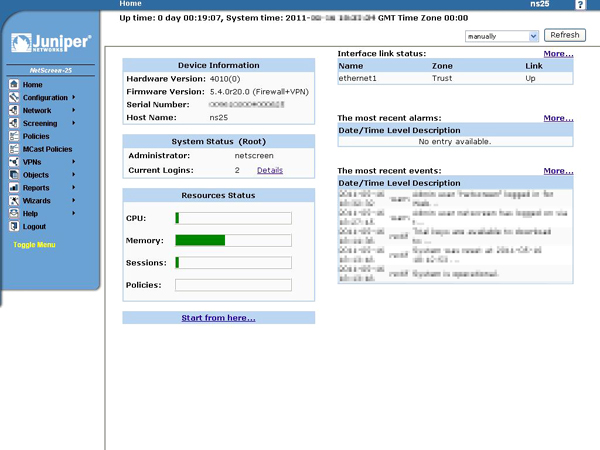Click the Objects sidebar icon
Viewport: 600px width, 450px height.
point(14,174)
